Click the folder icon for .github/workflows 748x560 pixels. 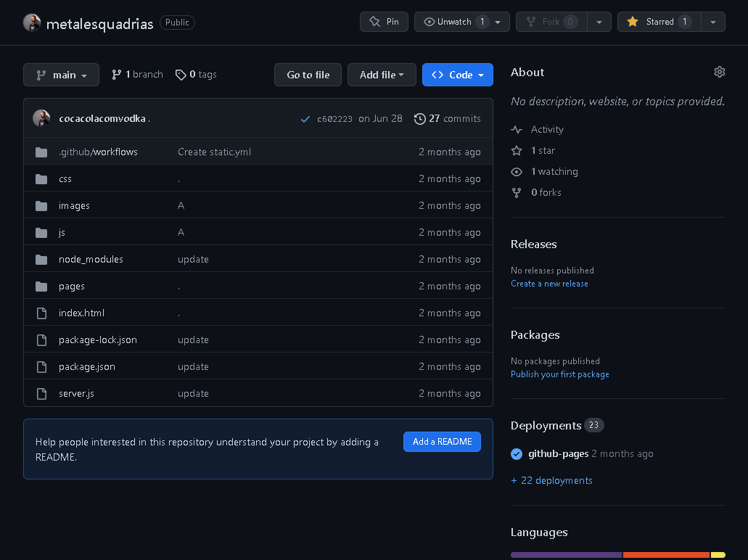pos(41,152)
